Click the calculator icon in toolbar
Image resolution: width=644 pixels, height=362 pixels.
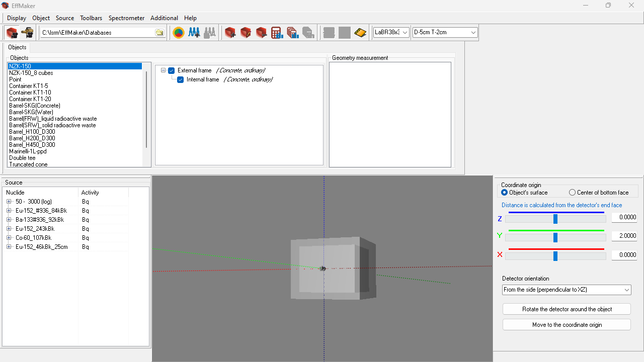coord(277,33)
